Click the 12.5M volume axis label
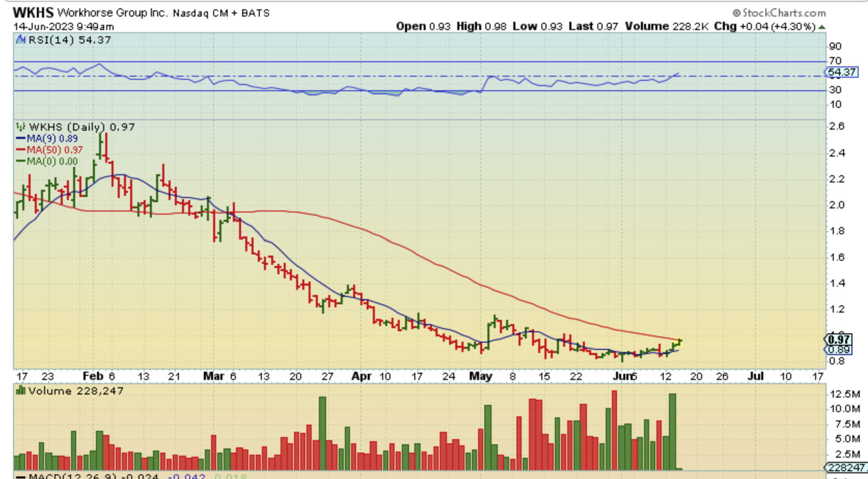This screenshot has width=868, height=479. [845, 395]
